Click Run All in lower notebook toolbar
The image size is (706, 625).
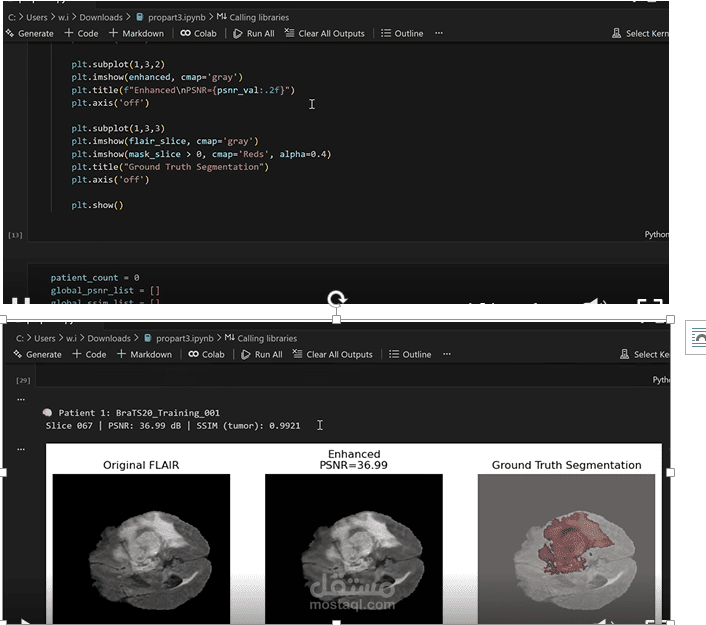click(262, 354)
